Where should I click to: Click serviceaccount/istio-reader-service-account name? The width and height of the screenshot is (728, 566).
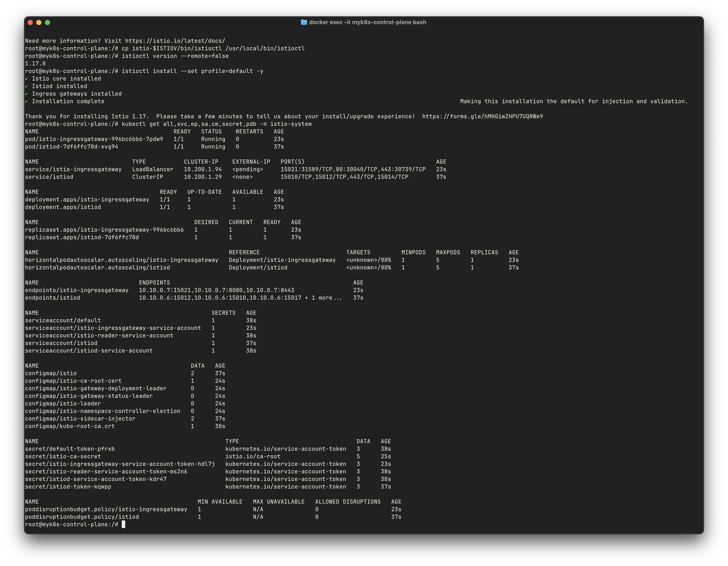pyautogui.click(x=99, y=335)
